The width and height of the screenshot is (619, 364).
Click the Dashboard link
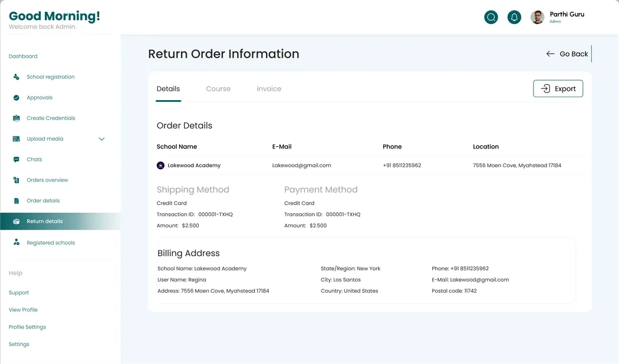tap(23, 56)
